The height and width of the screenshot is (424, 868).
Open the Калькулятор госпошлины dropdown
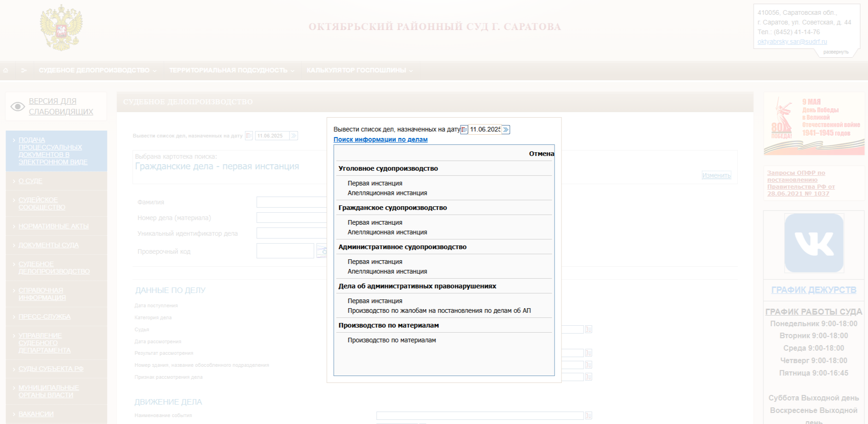click(x=360, y=71)
